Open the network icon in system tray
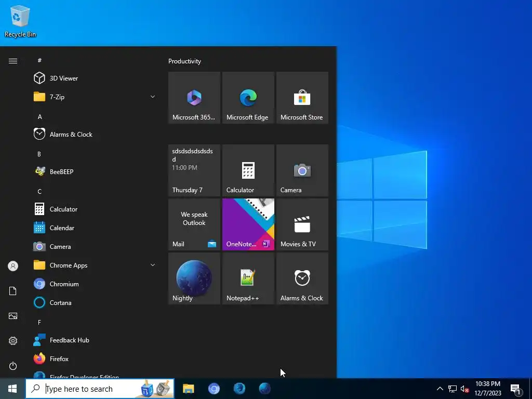 pos(453,389)
